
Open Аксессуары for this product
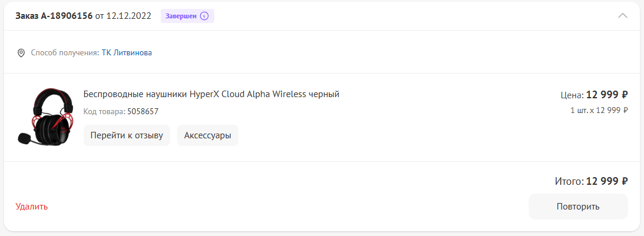[x=207, y=135]
